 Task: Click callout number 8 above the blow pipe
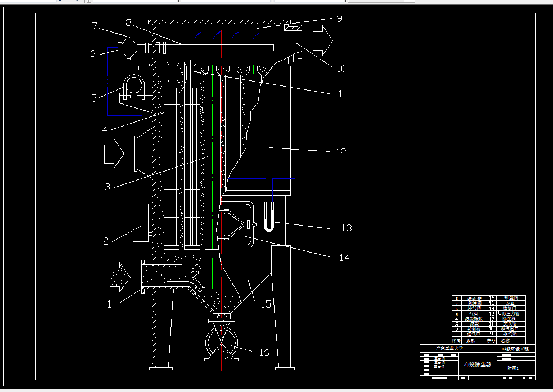tap(128, 22)
